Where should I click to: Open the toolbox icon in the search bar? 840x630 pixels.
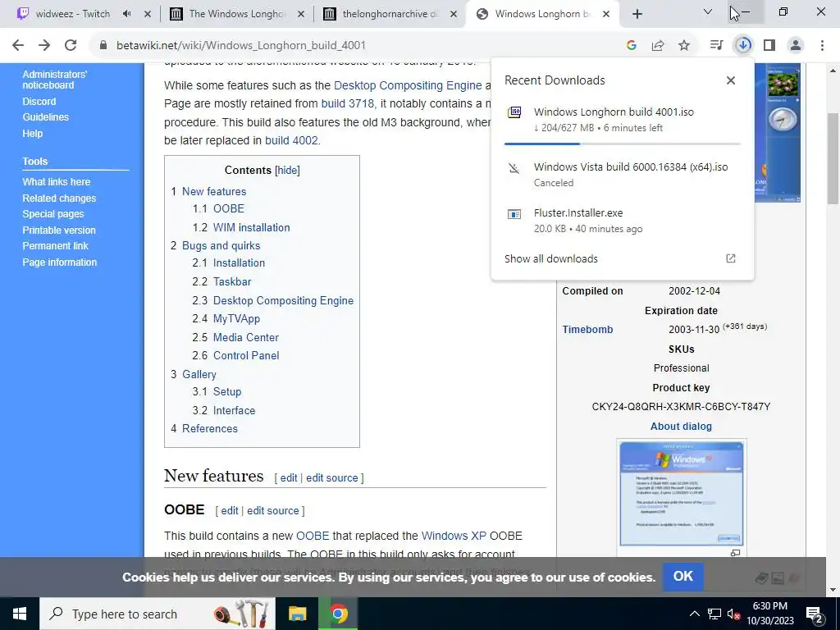pyautogui.click(x=242, y=614)
